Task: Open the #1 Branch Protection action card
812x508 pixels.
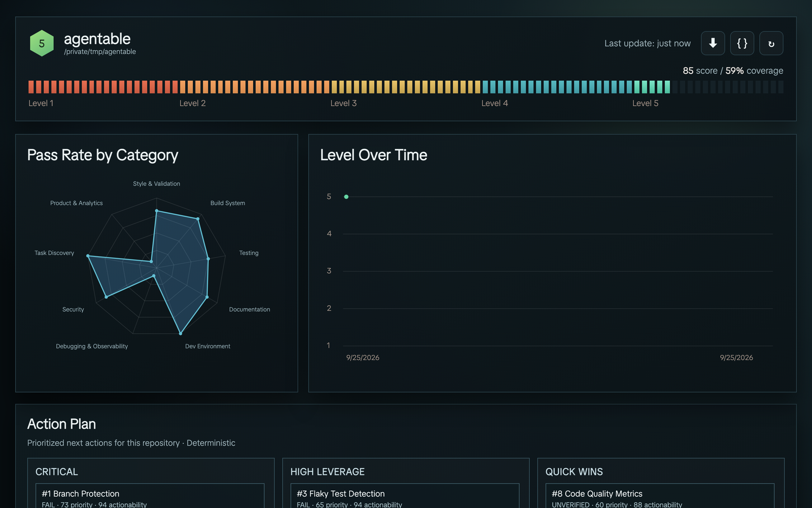Action: click(150, 496)
